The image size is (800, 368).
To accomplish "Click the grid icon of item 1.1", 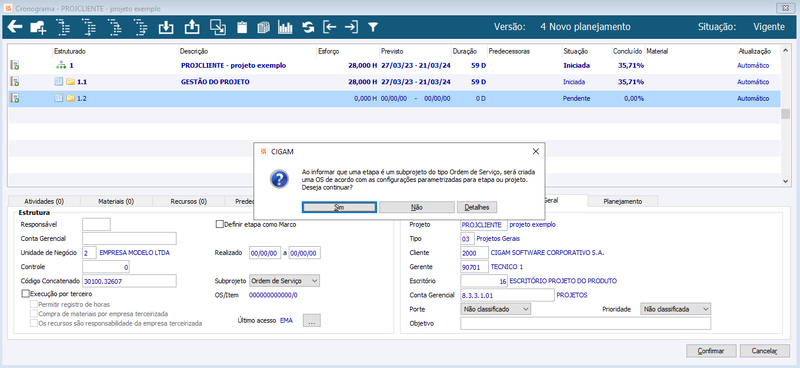I will (x=59, y=82).
